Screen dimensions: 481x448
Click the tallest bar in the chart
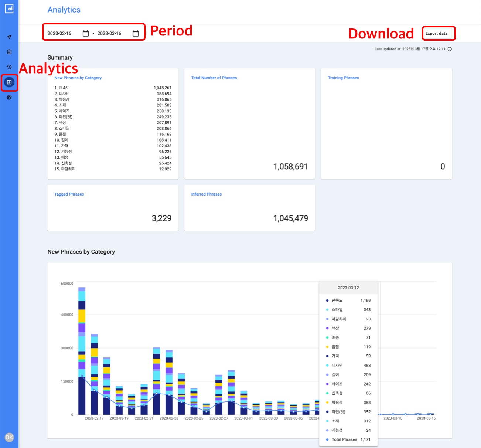[82, 351]
